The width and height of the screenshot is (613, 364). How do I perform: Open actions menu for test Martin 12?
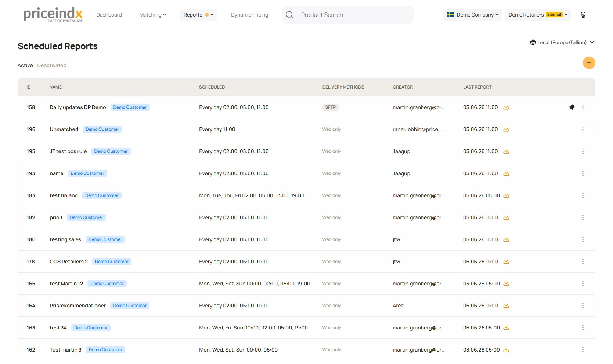[x=583, y=284]
